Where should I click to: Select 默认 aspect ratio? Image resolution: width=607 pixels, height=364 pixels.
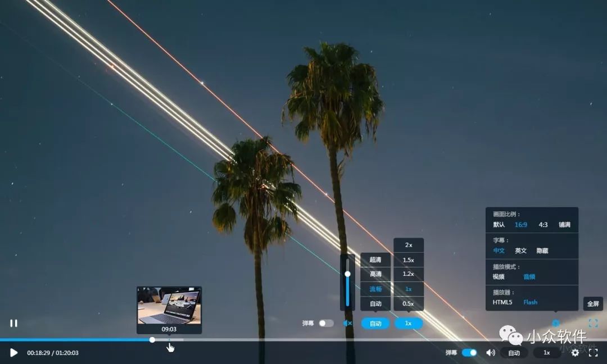point(499,224)
